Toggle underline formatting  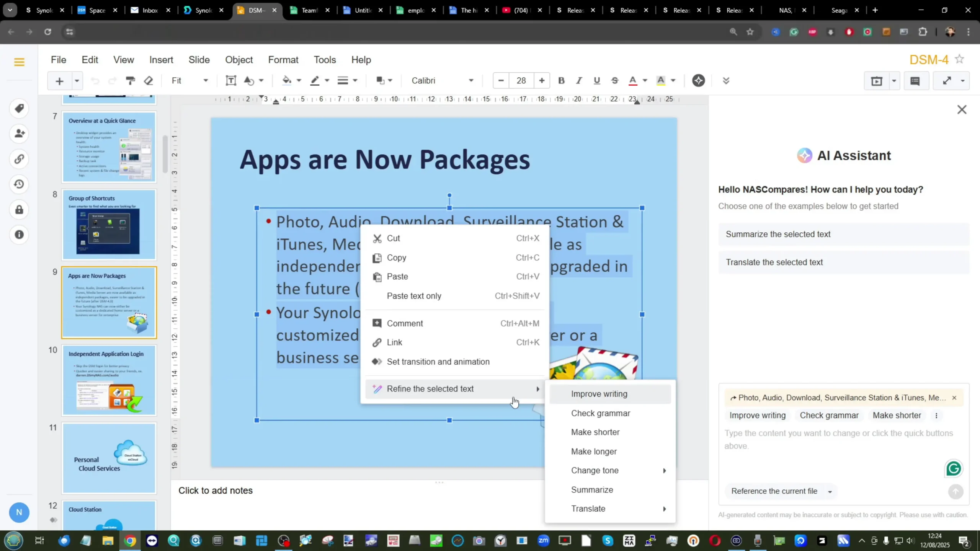click(597, 81)
